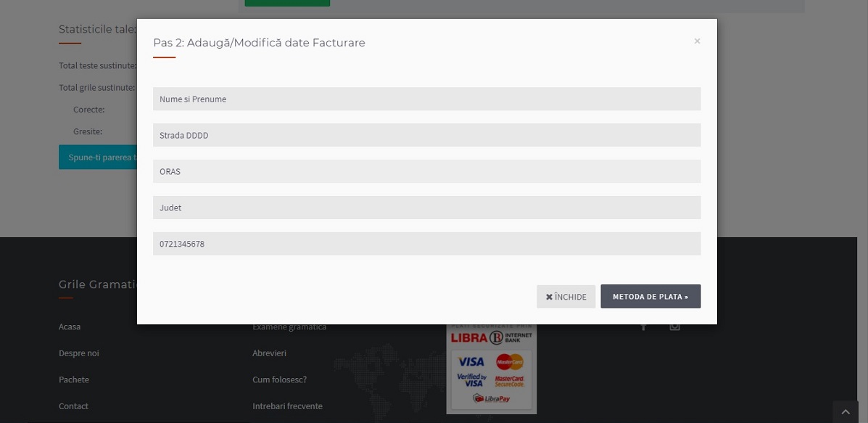
Task: Click the Spune-ti parerea teal button
Action: [x=98, y=157]
